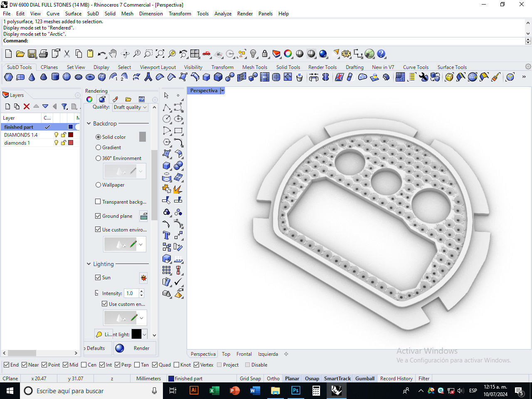The image size is (532, 399).
Task: Click the new layer icon in Layers panel
Action: 7,106
